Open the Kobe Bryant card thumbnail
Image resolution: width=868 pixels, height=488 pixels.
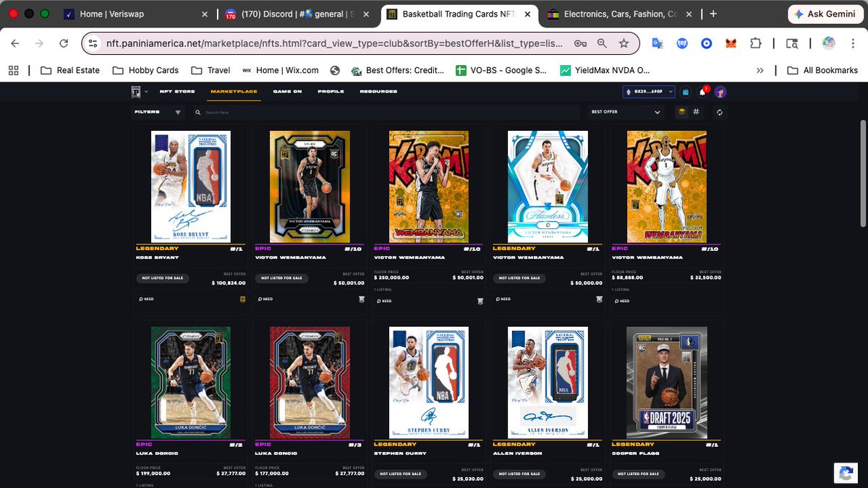click(191, 187)
